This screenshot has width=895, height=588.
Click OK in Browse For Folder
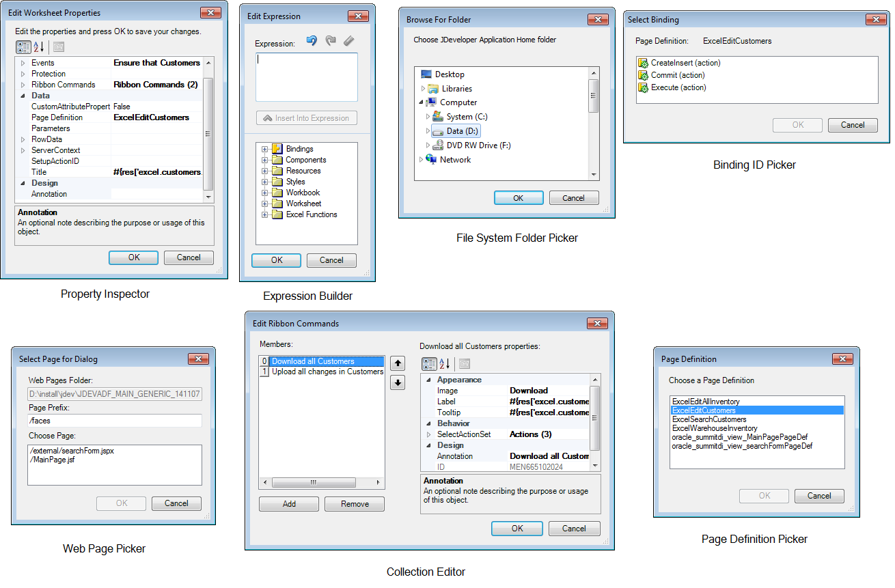coord(519,198)
